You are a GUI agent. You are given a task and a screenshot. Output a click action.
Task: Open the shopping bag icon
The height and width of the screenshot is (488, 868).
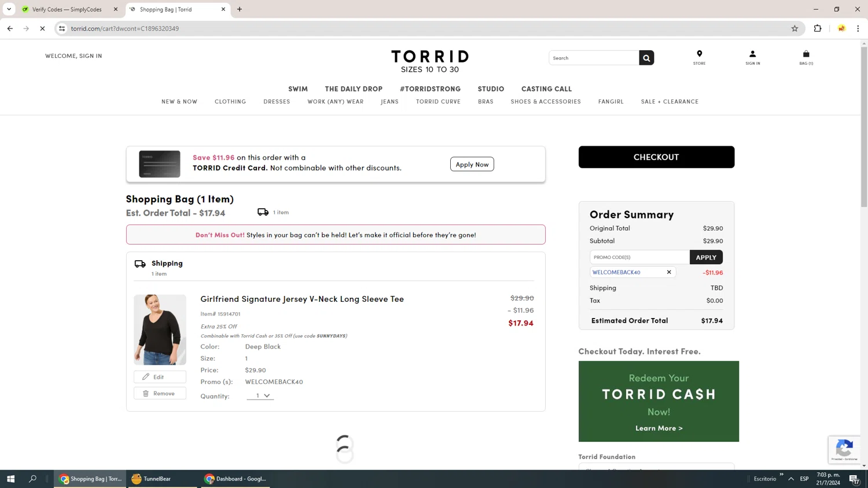point(806,57)
